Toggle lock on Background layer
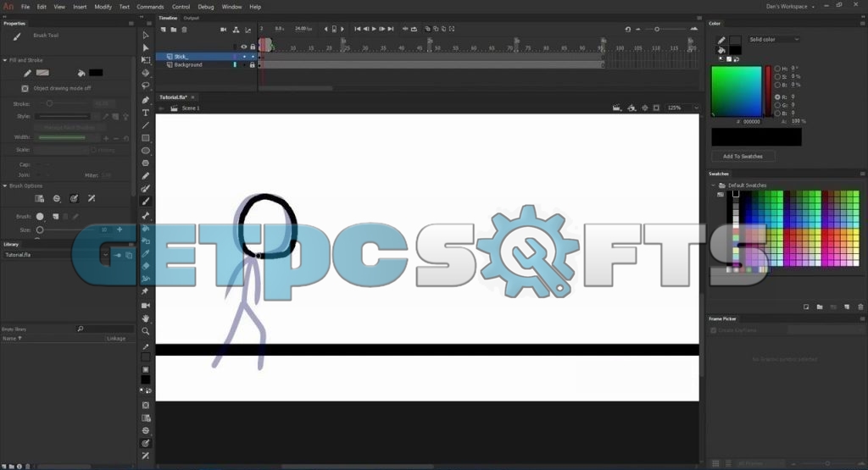 (x=253, y=64)
